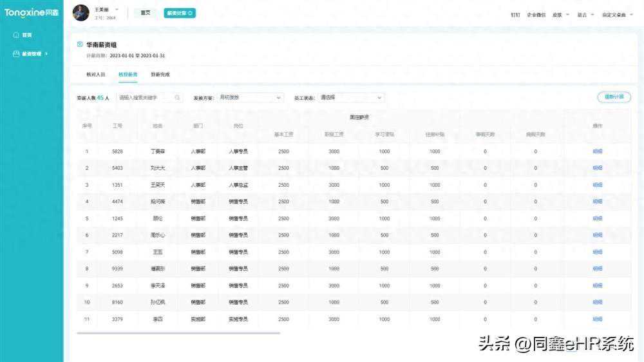Open the 首页 top navigation tab
Image resolution: width=644 pixels, height=362 pixels.
pos(146,13)
